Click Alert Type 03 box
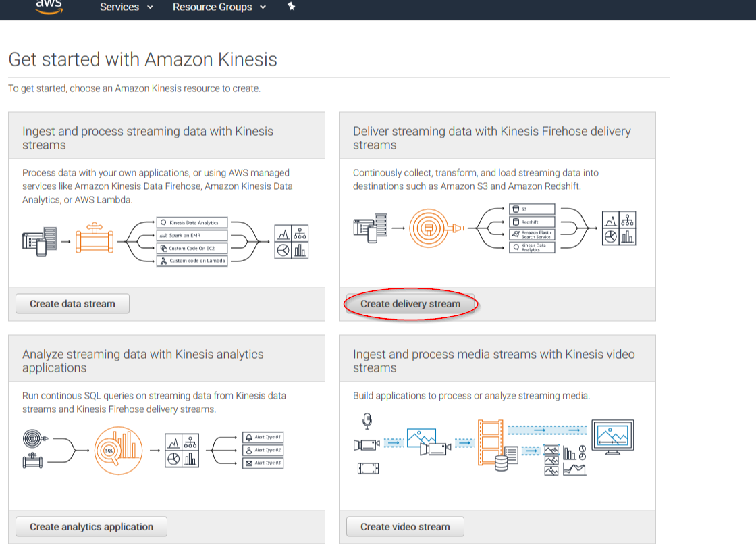Image resolution: width=756 pixels, height=560 pixels. [x=263, y=463]
